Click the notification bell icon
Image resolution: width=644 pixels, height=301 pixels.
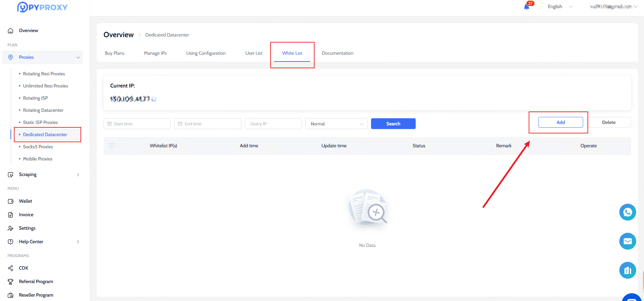pos(527,7)
